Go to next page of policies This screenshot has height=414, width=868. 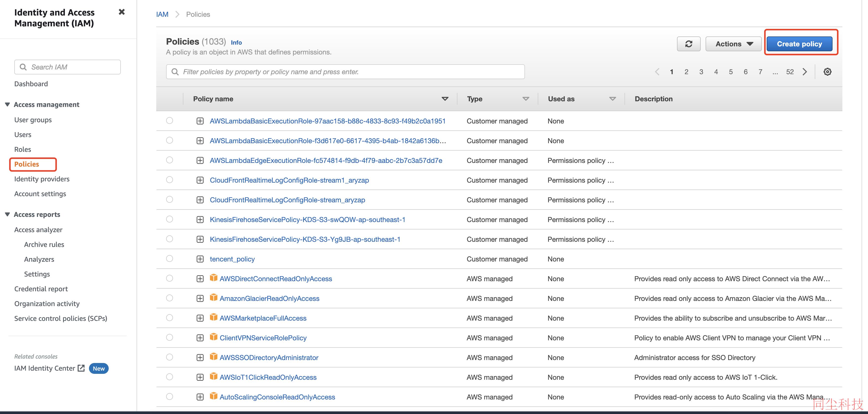coord(805,72)
